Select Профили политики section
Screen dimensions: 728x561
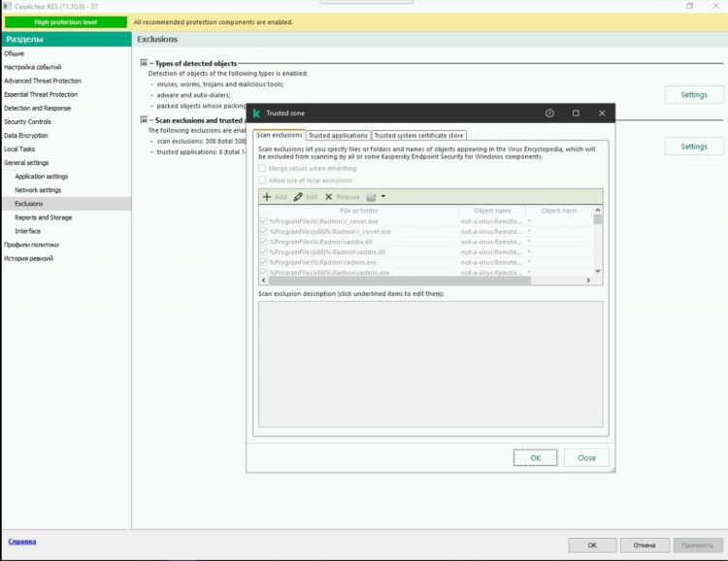coord(32,245)
